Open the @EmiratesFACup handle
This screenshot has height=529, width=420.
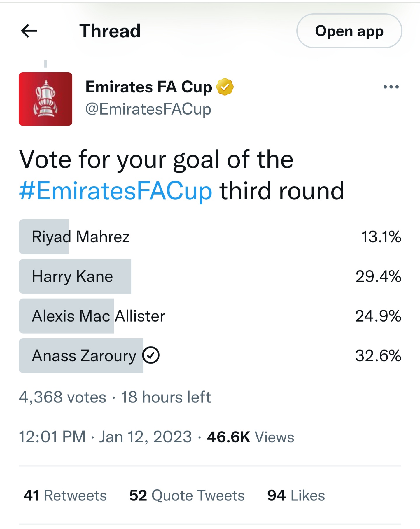click(148, 109)
